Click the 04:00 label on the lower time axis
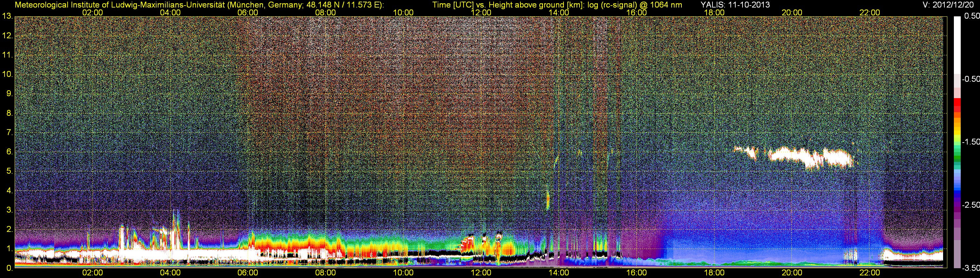The width and height of the screenshot is (980, 278). pos(170,273)
